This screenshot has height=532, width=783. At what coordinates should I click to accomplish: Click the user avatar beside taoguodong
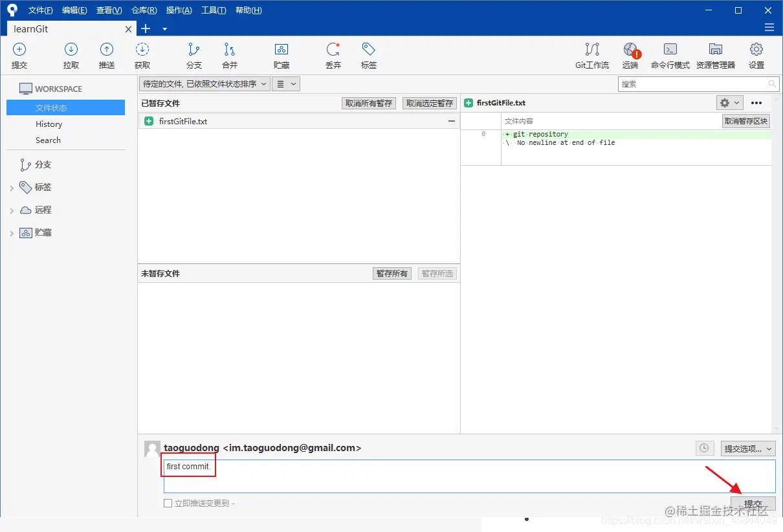[x=152, y=449]
